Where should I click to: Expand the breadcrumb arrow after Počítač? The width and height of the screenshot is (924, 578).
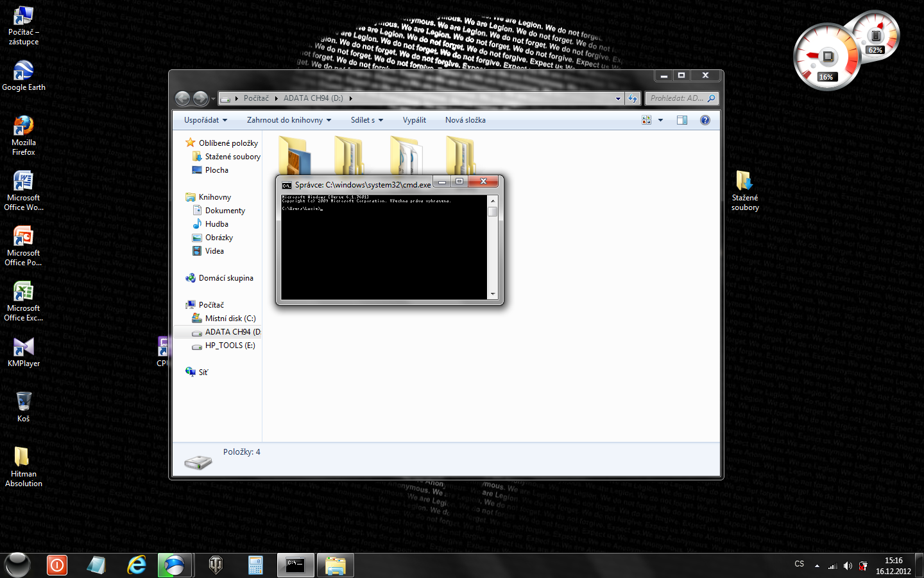pos(277,98)
